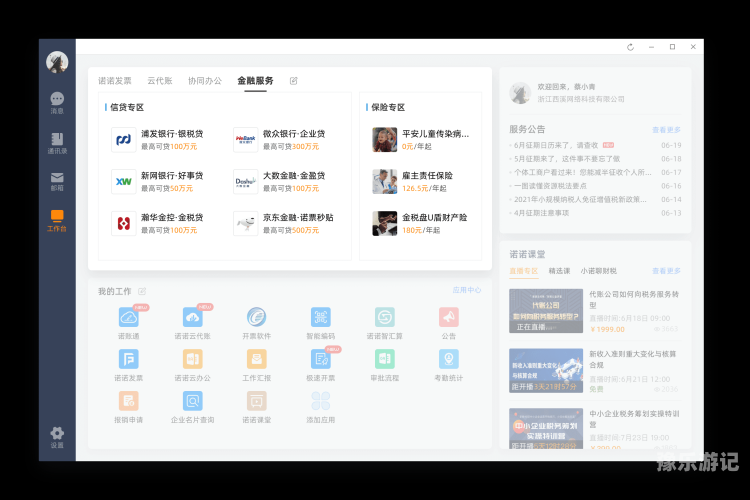Click the edit icon next to 金融服务 tab
Image resolution: width=750 pixels, height=500 pixels.
click(x=294, y=81)
